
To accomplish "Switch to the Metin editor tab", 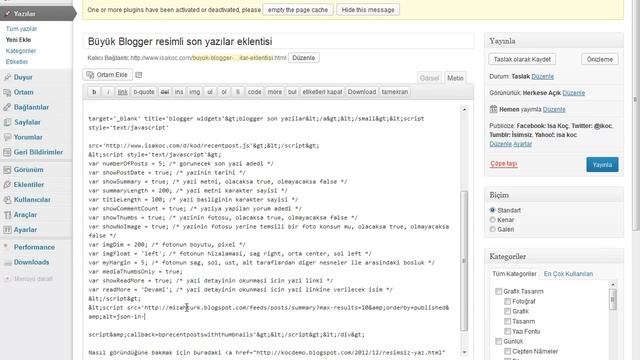I will tap(455, 78).
